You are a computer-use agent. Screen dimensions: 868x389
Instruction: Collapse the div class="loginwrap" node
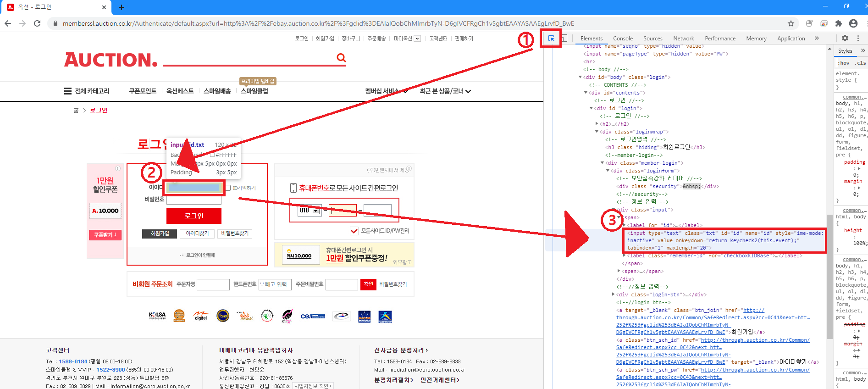[597, 132]
